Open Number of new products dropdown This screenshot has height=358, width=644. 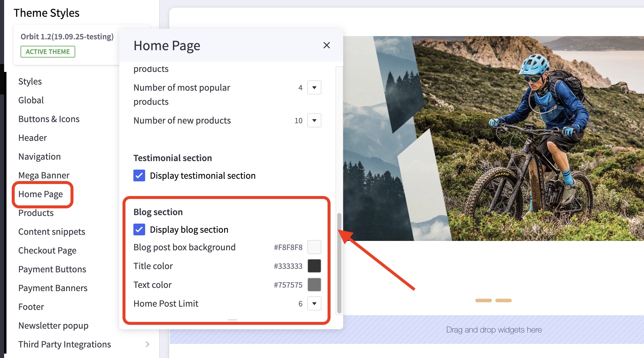pyautogui.click(x=314, y=120)
